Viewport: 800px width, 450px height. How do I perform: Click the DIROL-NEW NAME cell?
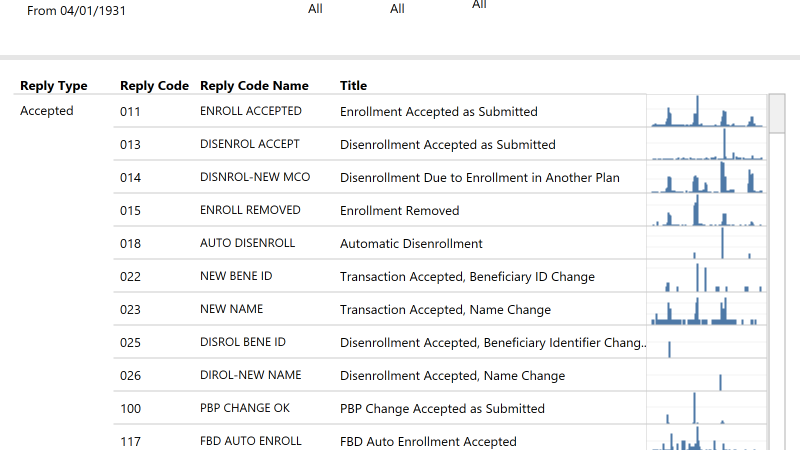[x=250, y=376]
